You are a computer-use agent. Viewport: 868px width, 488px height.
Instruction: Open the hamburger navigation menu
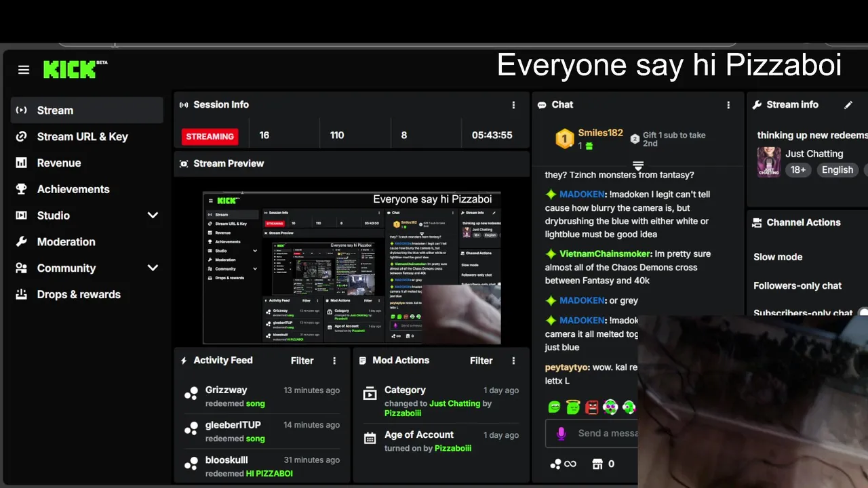(24, 70)
